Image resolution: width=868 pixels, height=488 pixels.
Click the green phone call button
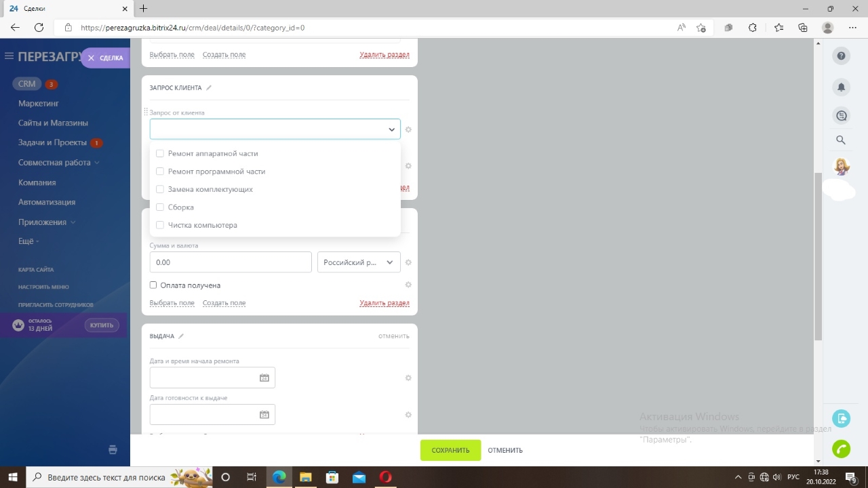point(841,449)
